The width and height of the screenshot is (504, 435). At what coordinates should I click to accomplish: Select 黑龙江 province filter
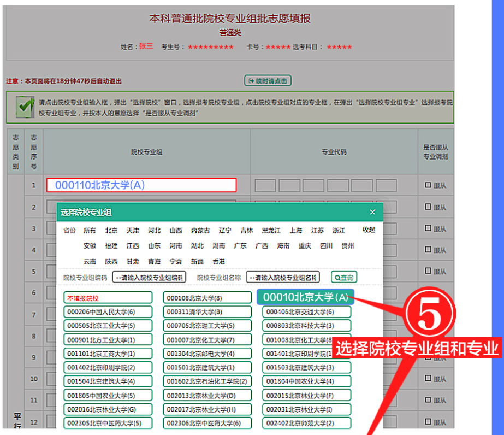271,231
